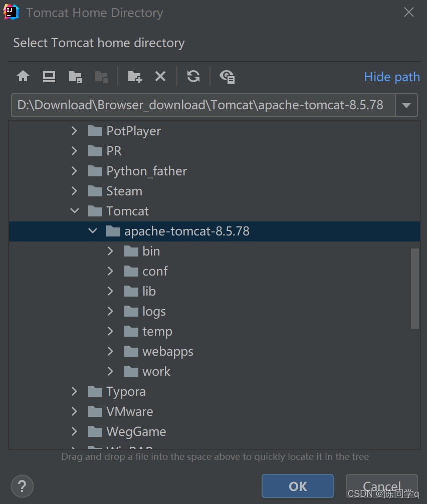Select the logs folder
Image resolution: width=427 pixels, height=504 pixels.
(145, 311)
